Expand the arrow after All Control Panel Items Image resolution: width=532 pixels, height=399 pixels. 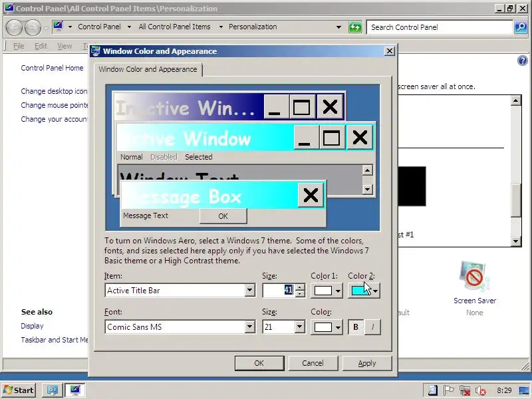(221, 27)
